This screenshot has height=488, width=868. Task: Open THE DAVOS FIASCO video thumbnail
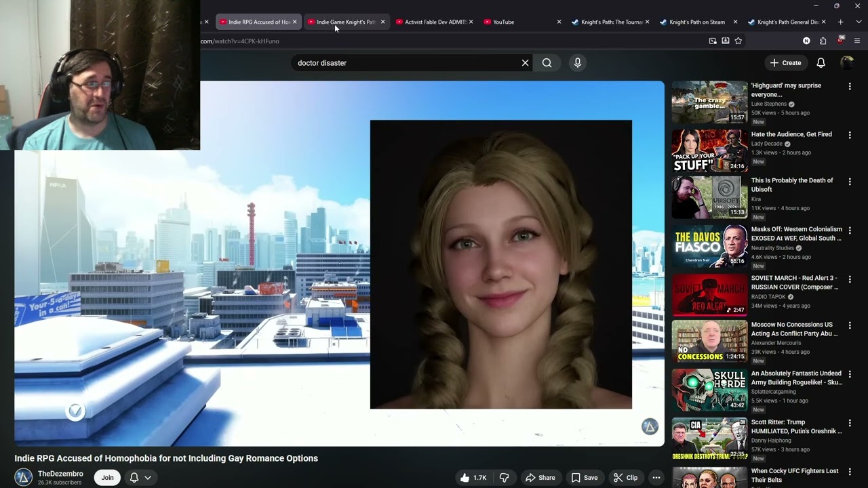coord(709,246)
